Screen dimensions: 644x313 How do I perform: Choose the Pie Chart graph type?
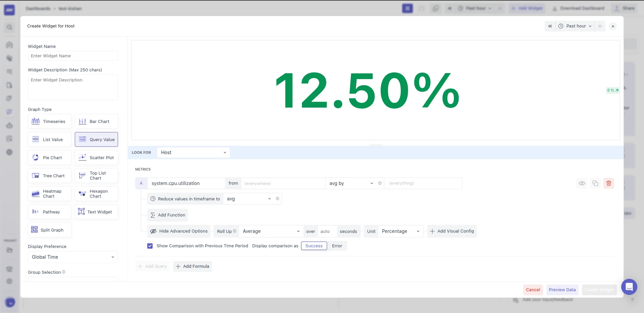click(x=50, y=158)
